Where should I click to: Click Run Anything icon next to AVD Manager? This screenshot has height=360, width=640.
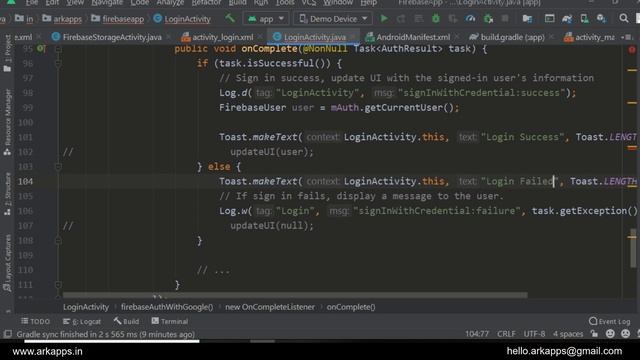549,19
